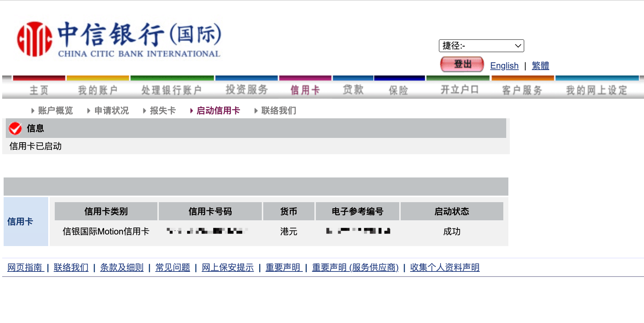
Task: Select 启动信用卡 submenu item
Action: (x=218, y=111)
